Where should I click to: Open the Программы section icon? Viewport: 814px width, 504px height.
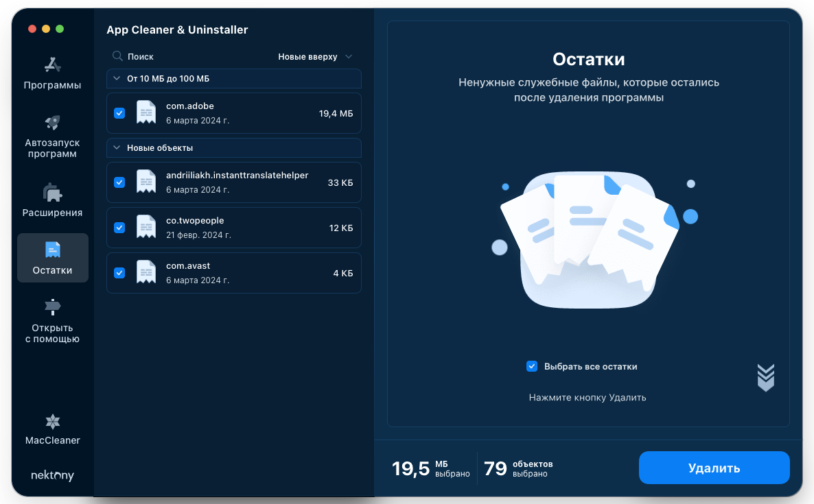[53, 65]
